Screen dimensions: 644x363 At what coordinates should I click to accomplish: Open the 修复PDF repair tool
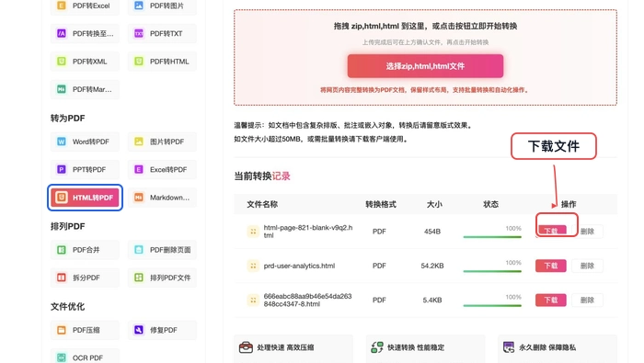(162, 330)
